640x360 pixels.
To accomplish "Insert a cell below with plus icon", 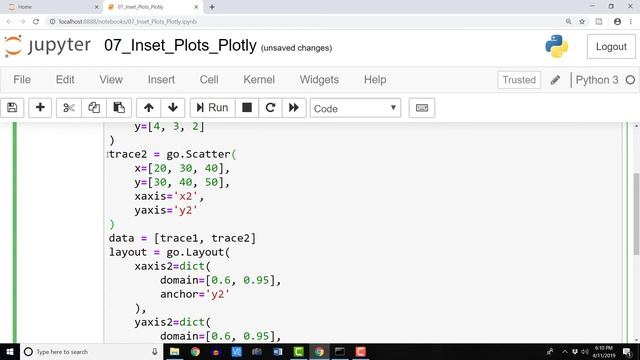I will pos(40,108).
